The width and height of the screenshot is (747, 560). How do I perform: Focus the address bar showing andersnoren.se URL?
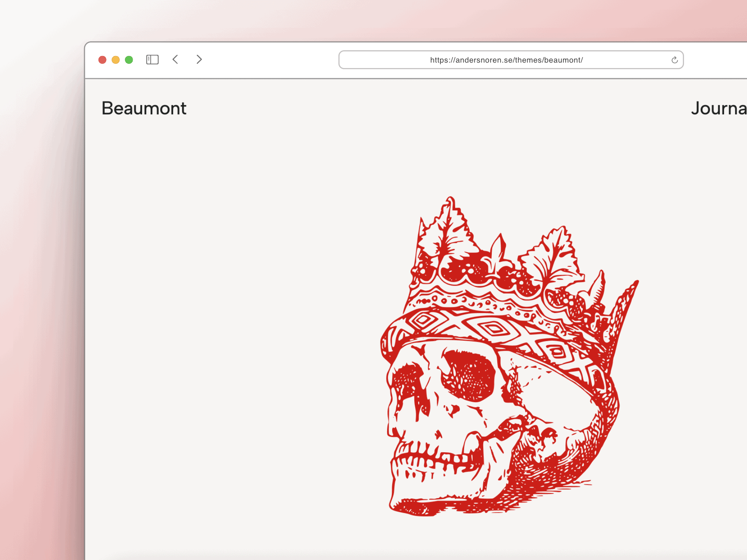click(x=511, y=60)
